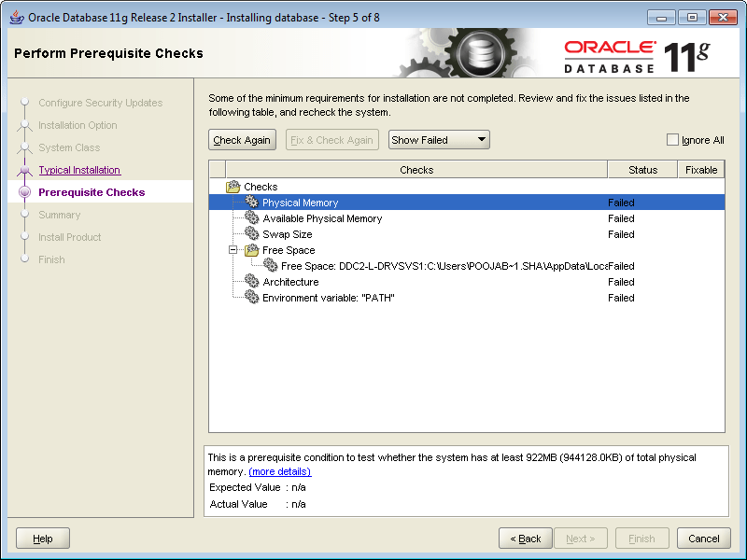747x560 pixels.
Task: Click the gear icon beside Architecture
Action: tap(251, 282)
